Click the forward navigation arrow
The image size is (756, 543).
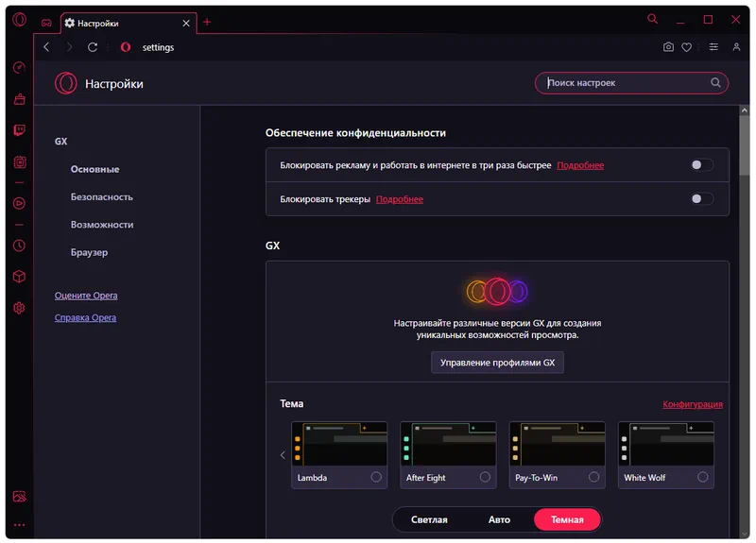(69, 47)
